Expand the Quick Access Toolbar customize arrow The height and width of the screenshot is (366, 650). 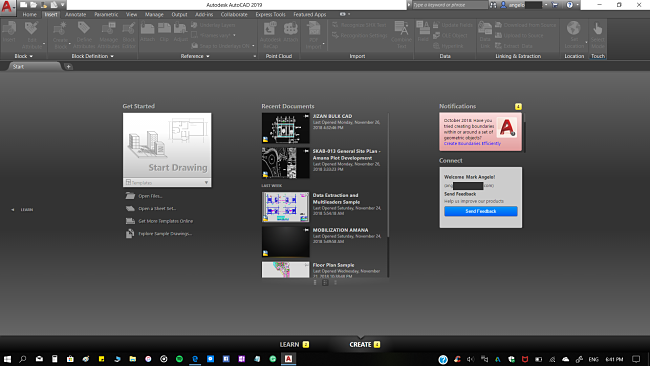coord(63,5)
